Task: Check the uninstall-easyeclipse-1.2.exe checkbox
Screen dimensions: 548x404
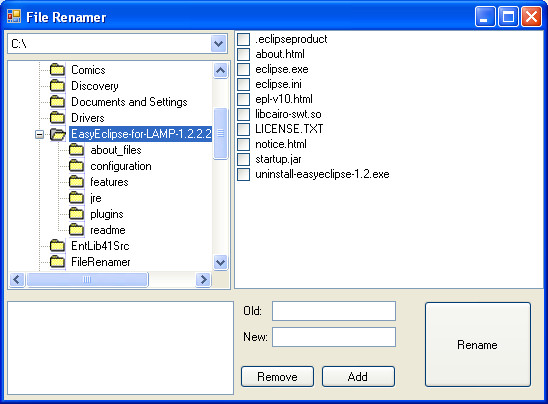Action: [244, 174]
